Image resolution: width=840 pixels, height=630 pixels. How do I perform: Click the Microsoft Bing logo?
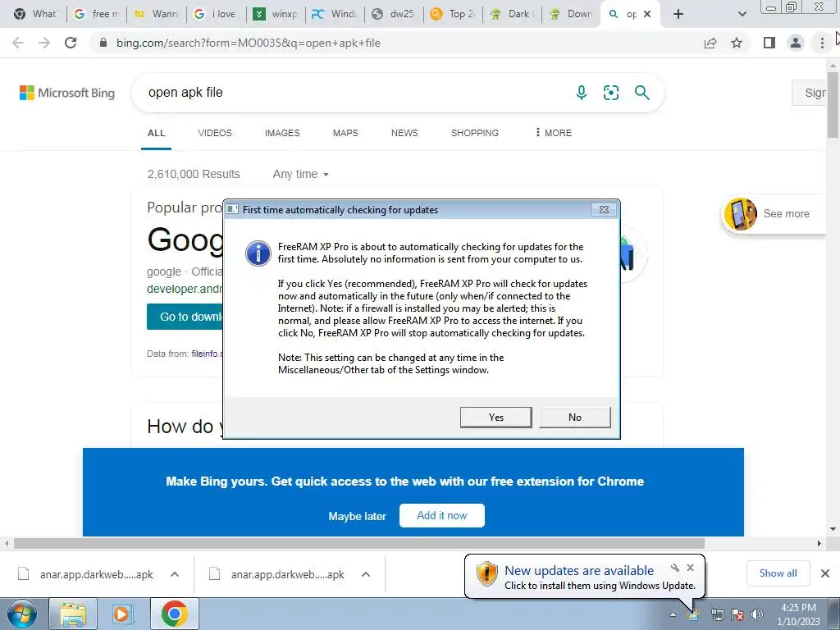pos(67,93)
